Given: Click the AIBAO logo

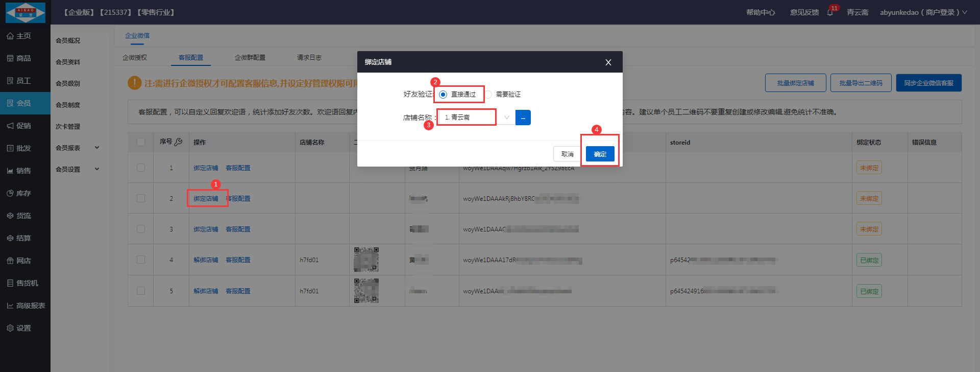Looking at the screenshot, I should pyautogui.click(x=26, y=12).
